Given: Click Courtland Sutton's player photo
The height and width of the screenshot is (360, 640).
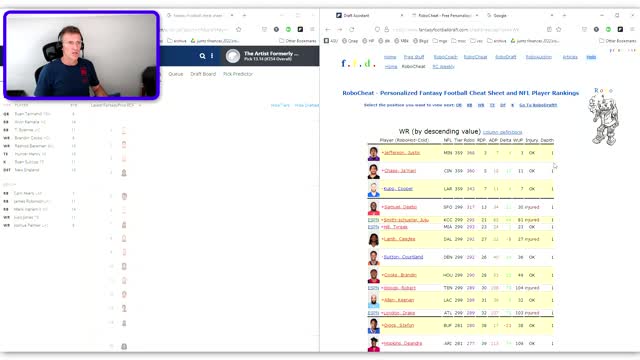Looking at the screenshot, I should (373, 258).
